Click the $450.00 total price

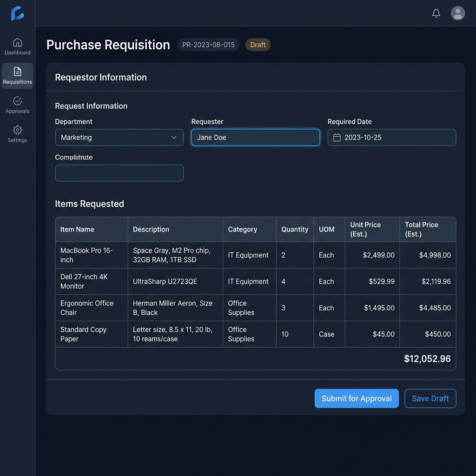click(438, 334)
